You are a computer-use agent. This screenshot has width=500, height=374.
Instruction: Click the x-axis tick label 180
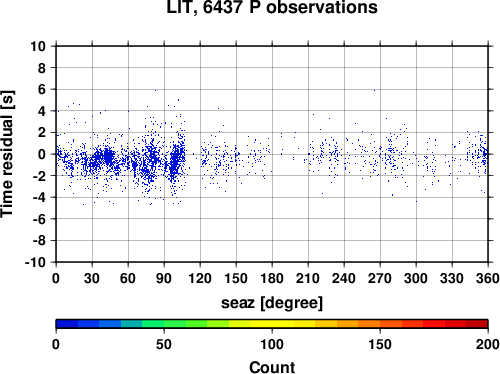pos(272,278)
